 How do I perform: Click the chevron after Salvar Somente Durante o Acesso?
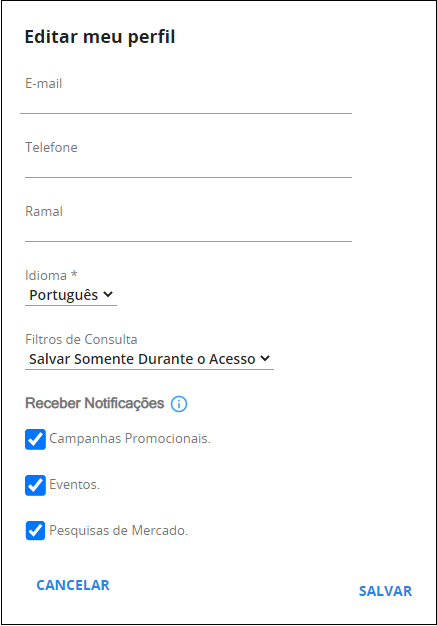pyautogui.click(x=265, y=359)
